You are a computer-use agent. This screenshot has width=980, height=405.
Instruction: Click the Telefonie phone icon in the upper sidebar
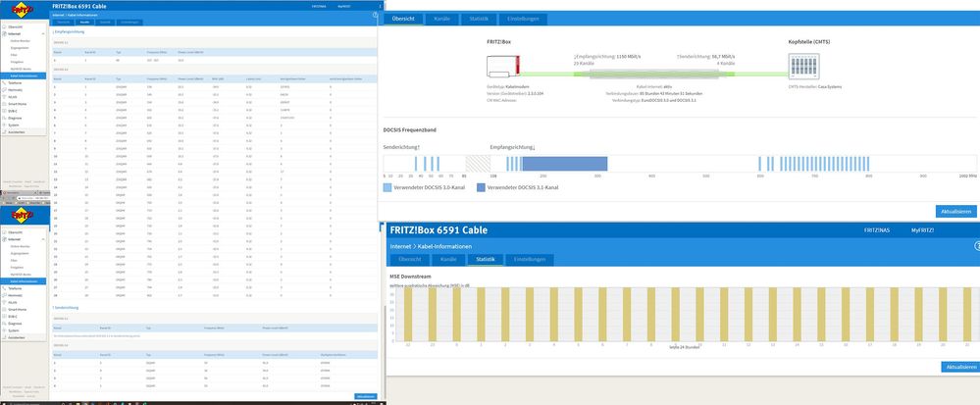[4, 82]
